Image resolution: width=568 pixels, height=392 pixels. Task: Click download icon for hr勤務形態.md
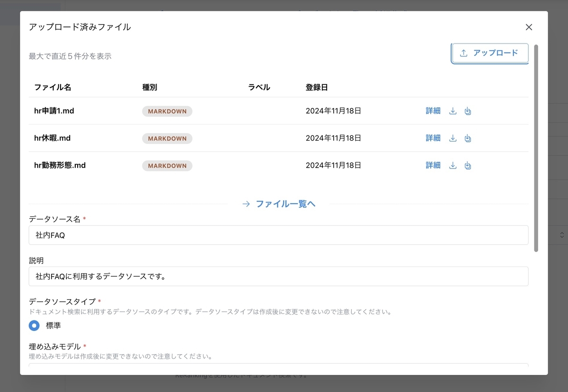453,166
